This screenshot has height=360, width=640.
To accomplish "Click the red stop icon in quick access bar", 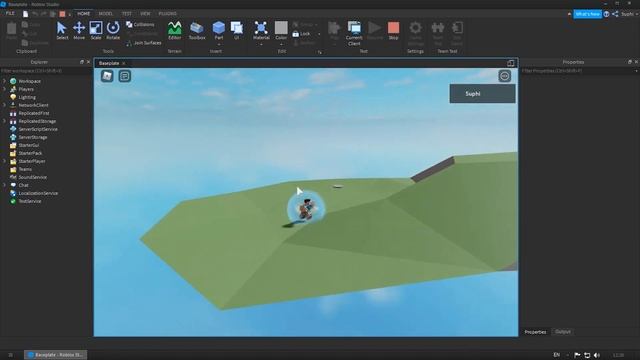I will point(62,14).
